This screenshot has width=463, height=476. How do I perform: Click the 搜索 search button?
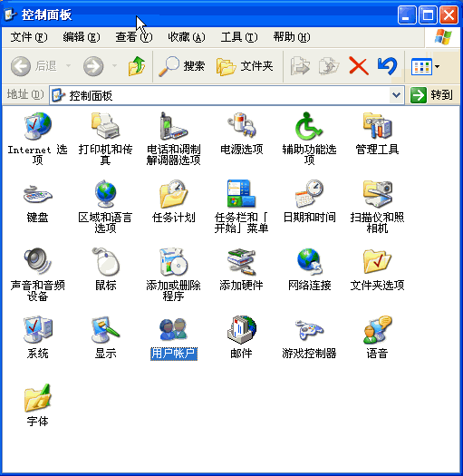pyautogui.click(x=182, y=66)
